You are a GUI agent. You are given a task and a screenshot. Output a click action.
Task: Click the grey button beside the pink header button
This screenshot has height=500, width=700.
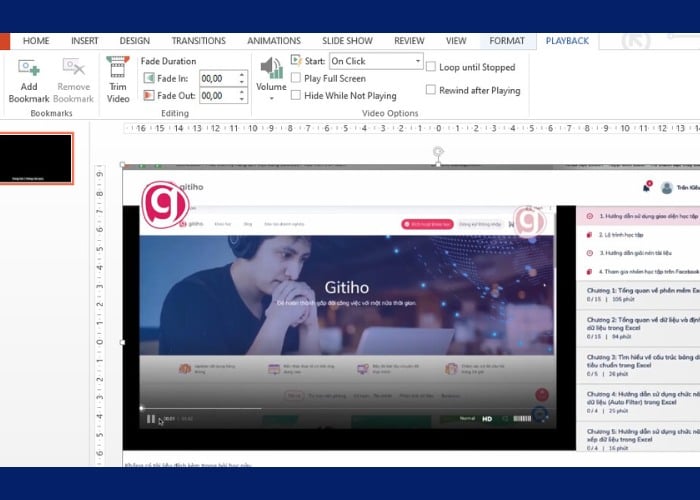(x=480, y=224)
